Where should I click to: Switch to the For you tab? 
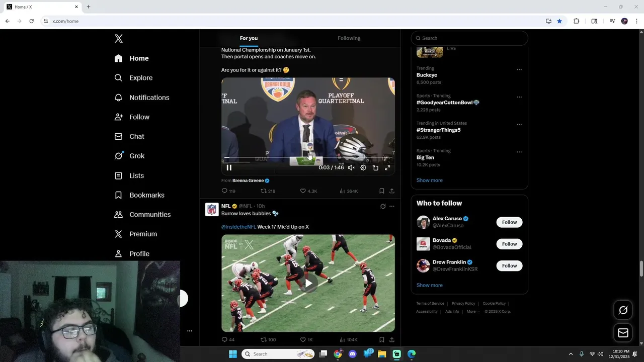coord(249,38)
